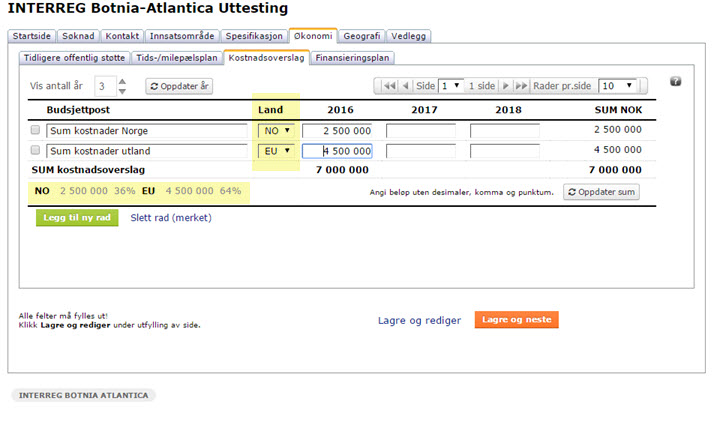Click Slett rad (merket) link
This screenshot has height=422, width=717.
pos(171,218)
